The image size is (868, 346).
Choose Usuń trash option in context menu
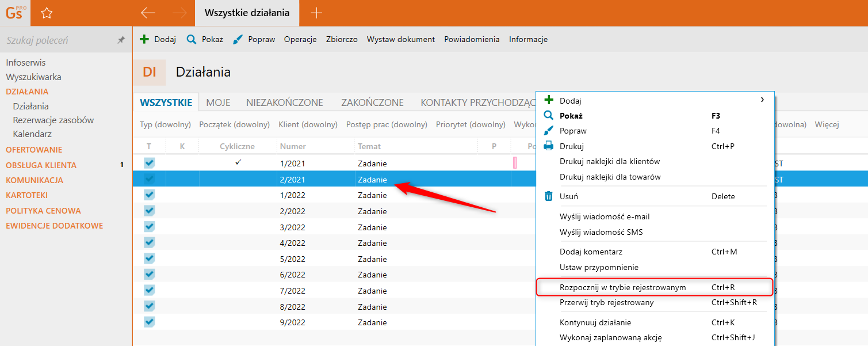(568, 196)
